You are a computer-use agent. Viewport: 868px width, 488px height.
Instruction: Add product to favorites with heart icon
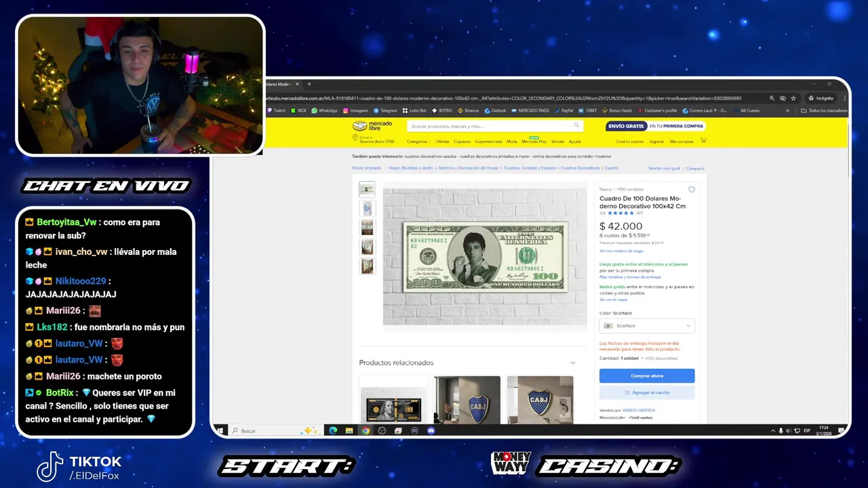pos(692,190)
